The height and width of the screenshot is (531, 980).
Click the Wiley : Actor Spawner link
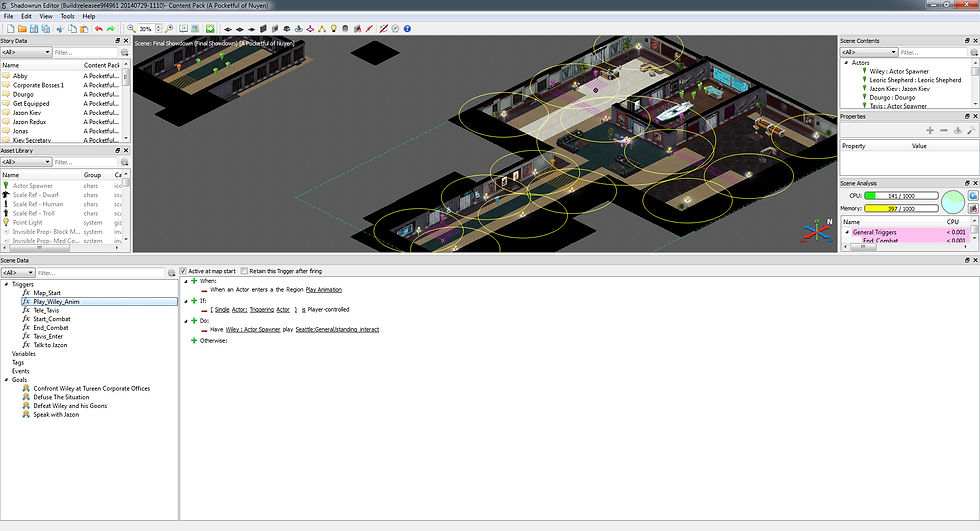253,329
